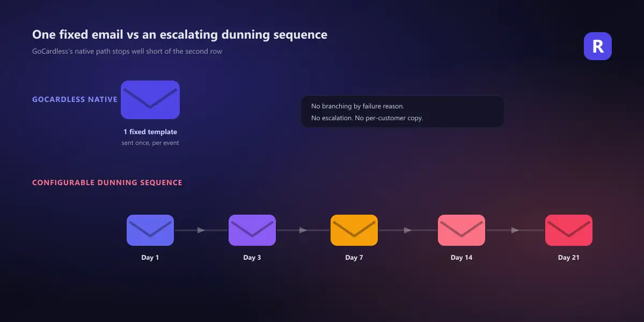Click the "GOCARDLESS NATIVE" label
Viewport: 644px width, 322px height.
75,99
